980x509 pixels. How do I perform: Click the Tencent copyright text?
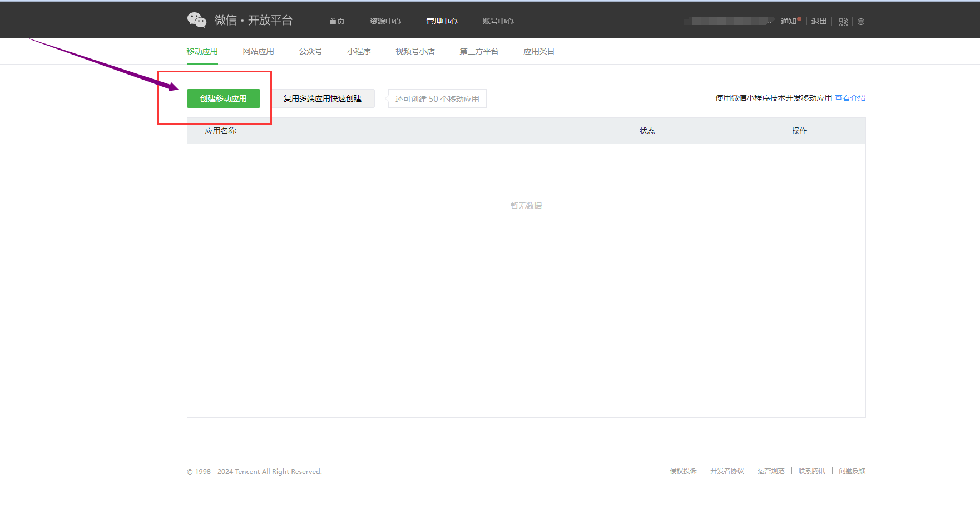click(x=254, y=472)
